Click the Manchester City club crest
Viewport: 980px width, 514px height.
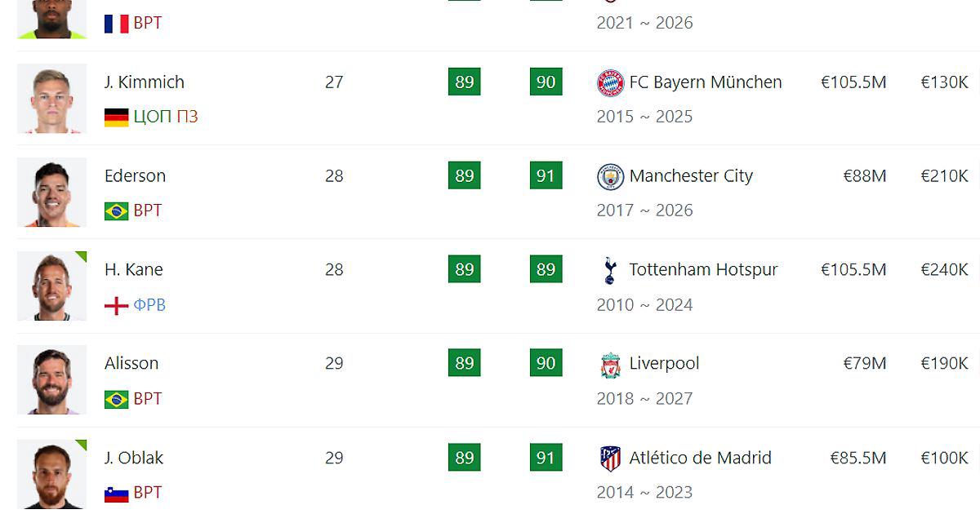point(610,177)
